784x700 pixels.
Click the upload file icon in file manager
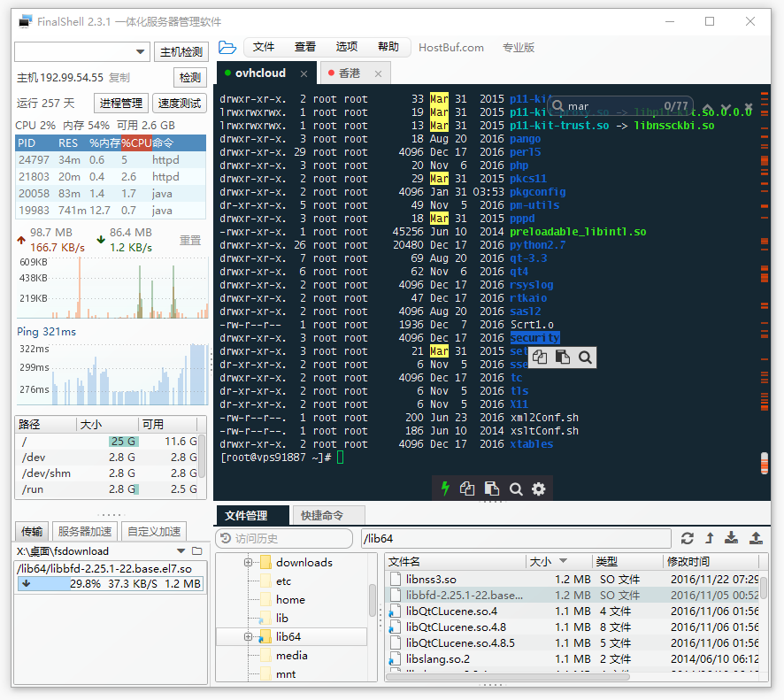[x=756, y=538]
